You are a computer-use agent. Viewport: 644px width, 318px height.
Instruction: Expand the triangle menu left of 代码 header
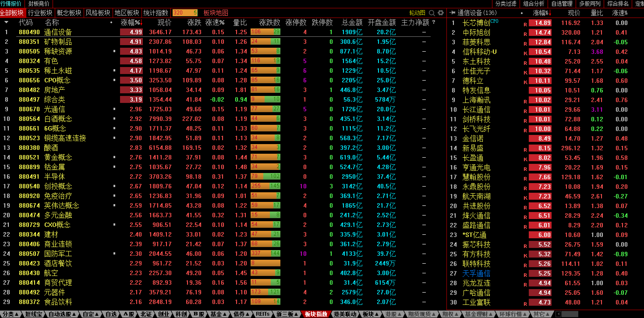[7, 22]
